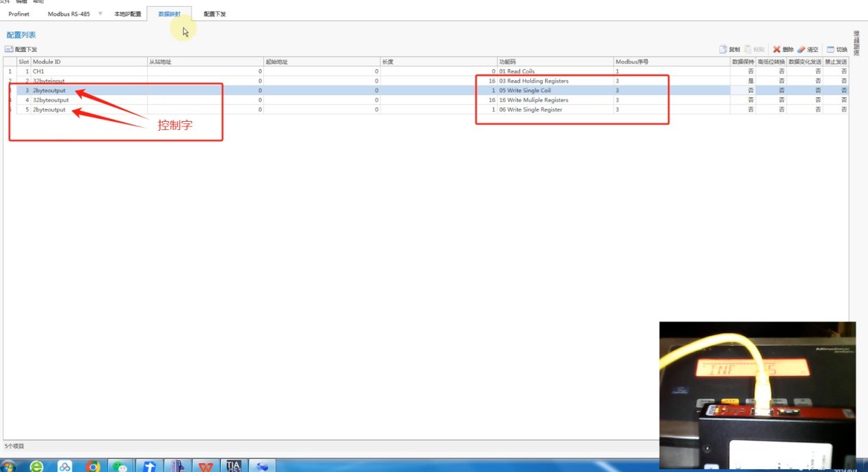Toggle 数据保持 cell in CH1 row
This screenshot has width=868, height=472.
[743, 71]
